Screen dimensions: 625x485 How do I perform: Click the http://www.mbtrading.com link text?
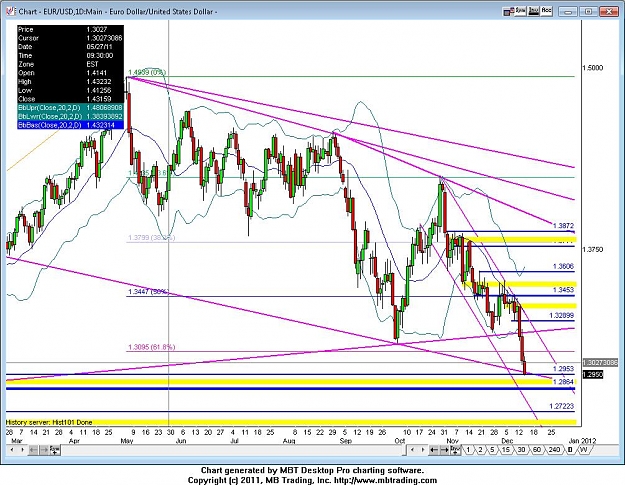click(385, 480)
